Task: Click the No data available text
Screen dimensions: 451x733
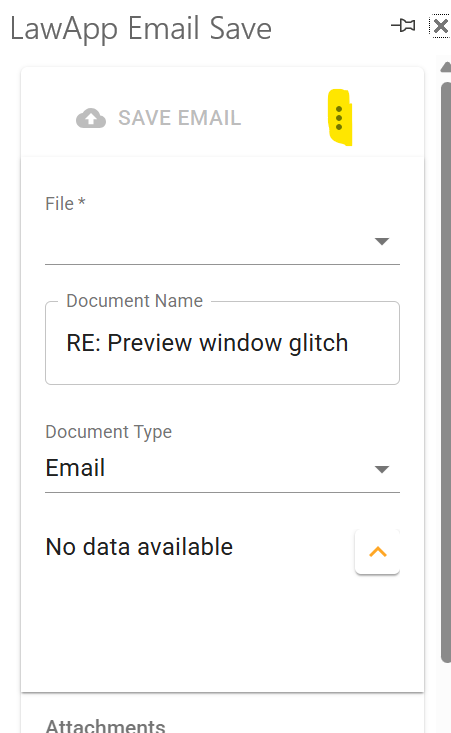Action: [139, 546]
